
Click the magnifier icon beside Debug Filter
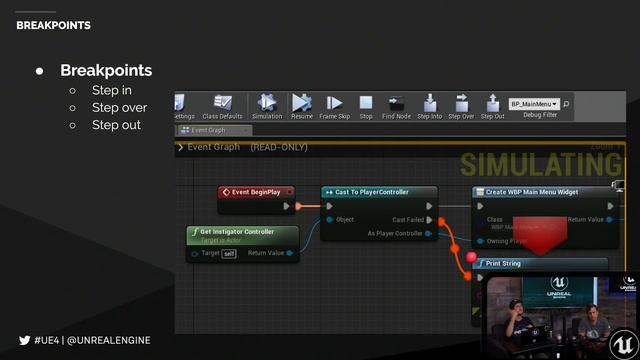(566, 104)
